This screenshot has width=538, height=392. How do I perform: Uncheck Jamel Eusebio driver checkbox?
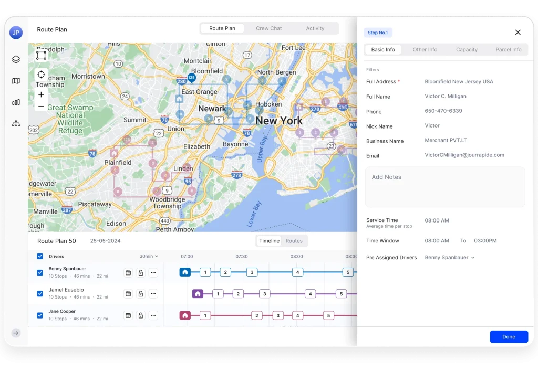[40, 294]
